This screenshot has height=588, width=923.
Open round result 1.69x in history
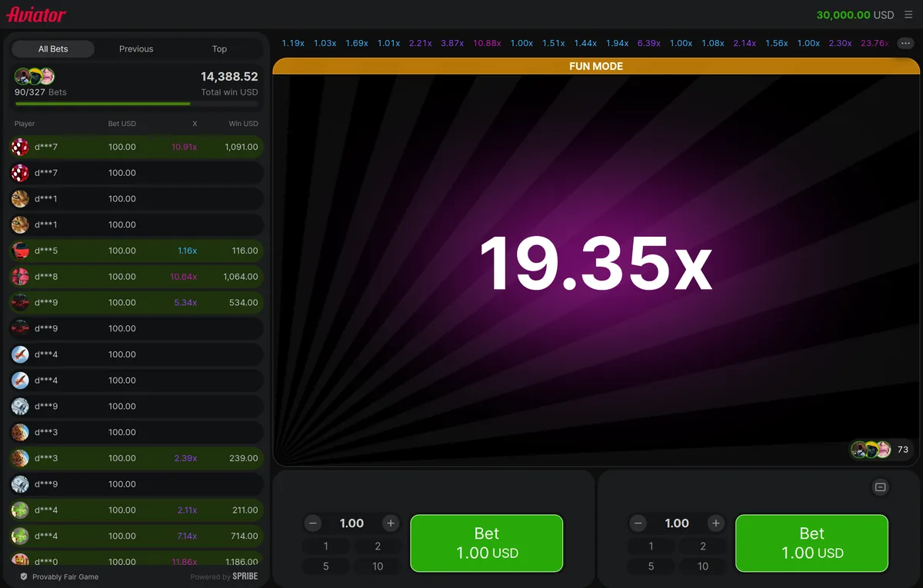tap(357, 44)
